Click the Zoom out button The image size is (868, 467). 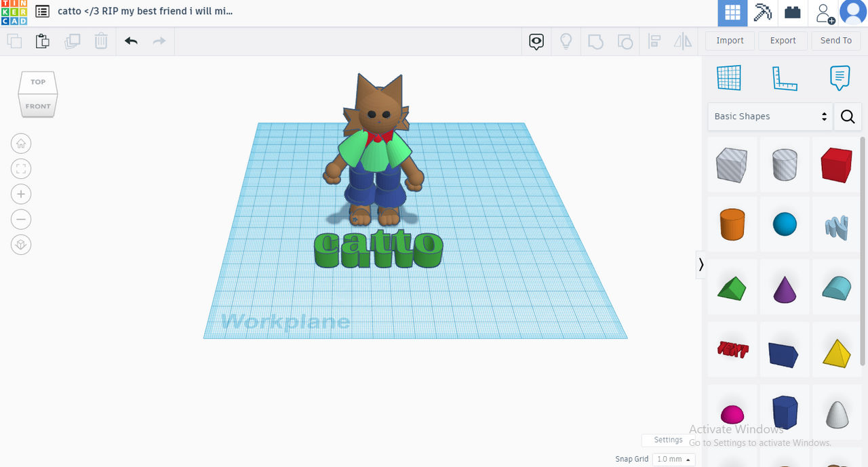tap(21, 219)
